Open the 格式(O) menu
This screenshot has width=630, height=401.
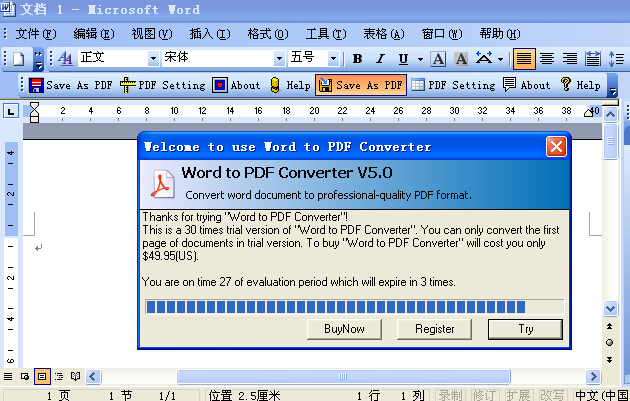tap(268, 34)
